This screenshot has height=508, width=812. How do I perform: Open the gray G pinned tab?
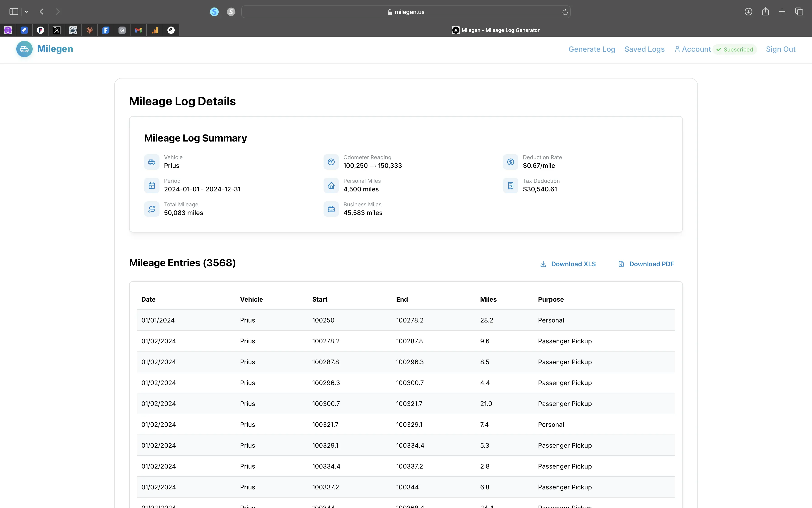tap(122, 30)
